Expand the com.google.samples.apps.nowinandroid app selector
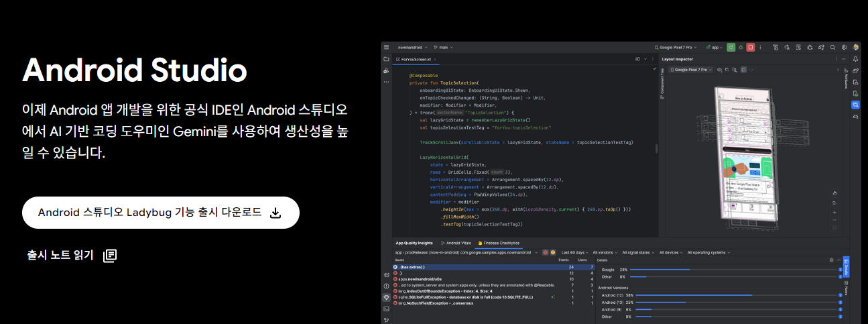The image size is (868, 324). (x=467, y=252)
